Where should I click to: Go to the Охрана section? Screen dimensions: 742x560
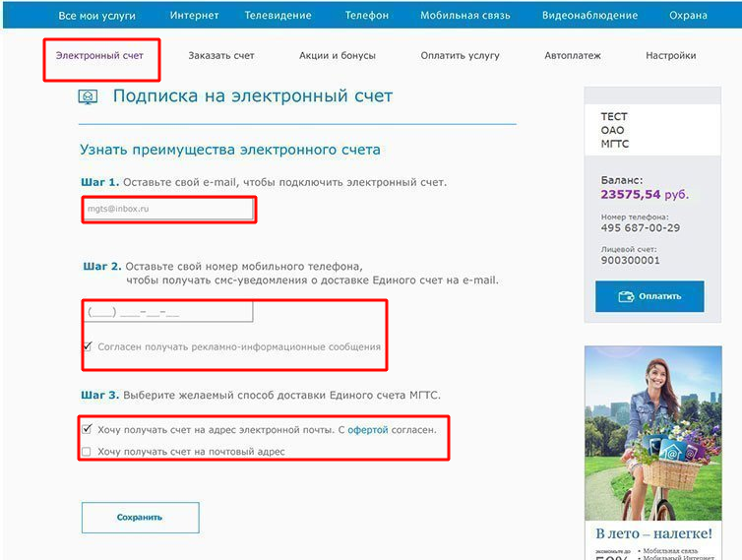(688, 15)
